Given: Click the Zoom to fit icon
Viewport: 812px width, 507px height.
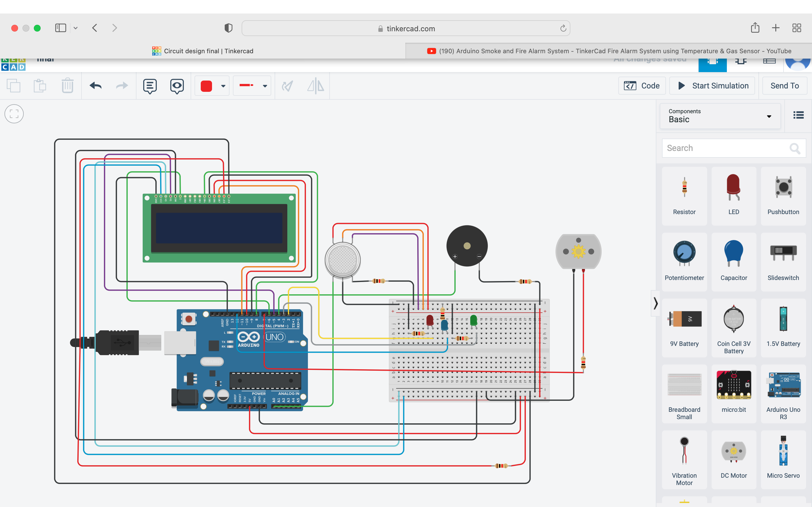Looking at the screenshot, I should pos(14,114).
